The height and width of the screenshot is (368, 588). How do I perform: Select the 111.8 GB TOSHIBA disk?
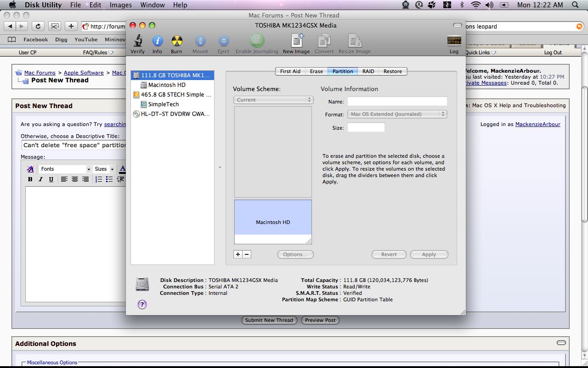pos(173,75)
